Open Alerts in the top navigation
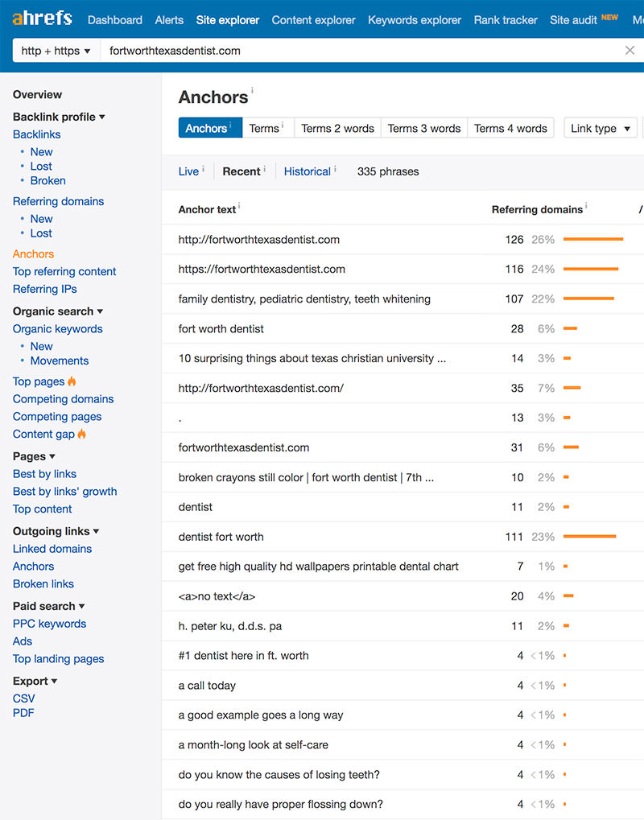The image size is (644, 820). click(169, 20)
